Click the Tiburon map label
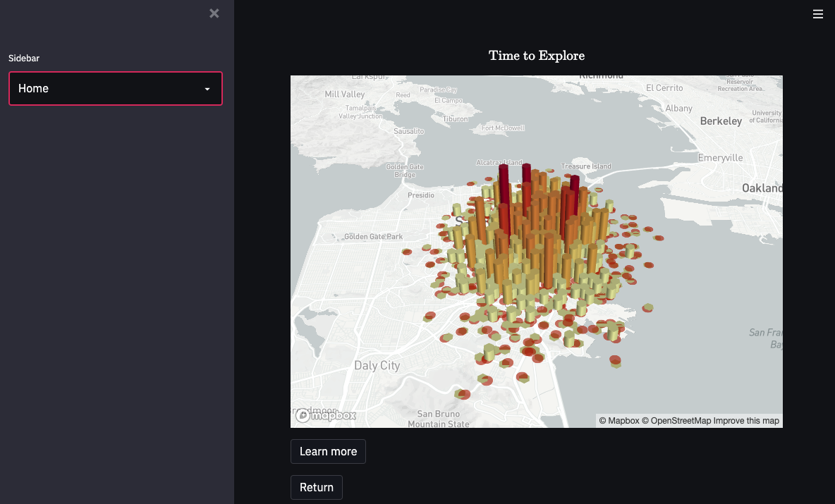Image resolution: width=835 pixels, height=504 pixels. pyautogui.click(x=456, y=118)
